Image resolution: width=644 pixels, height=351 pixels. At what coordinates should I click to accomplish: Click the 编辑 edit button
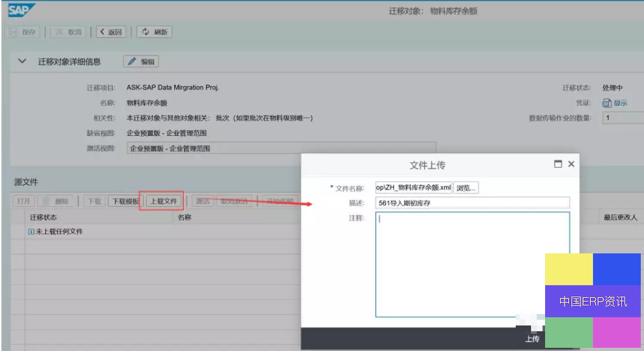141,61
